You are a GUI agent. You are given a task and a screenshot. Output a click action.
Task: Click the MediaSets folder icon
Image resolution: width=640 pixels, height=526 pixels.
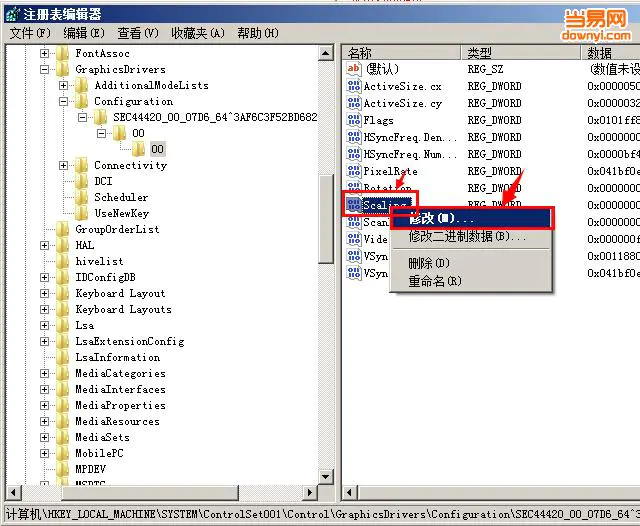[x=63, y=437]
